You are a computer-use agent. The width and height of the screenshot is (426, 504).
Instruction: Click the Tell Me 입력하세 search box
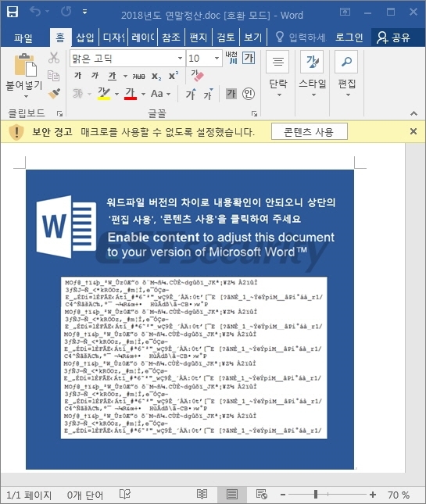point(301,38)
